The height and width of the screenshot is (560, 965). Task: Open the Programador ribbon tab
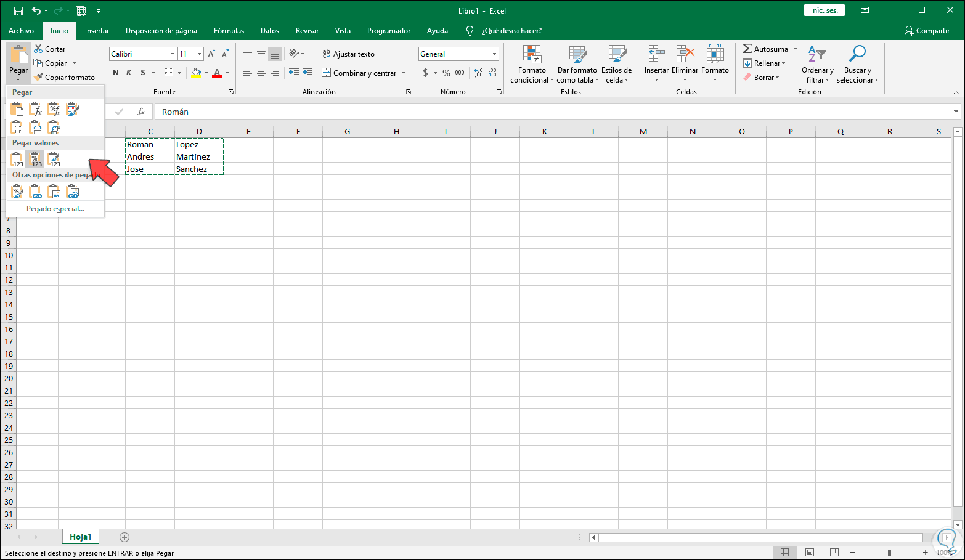pos(388,30)
